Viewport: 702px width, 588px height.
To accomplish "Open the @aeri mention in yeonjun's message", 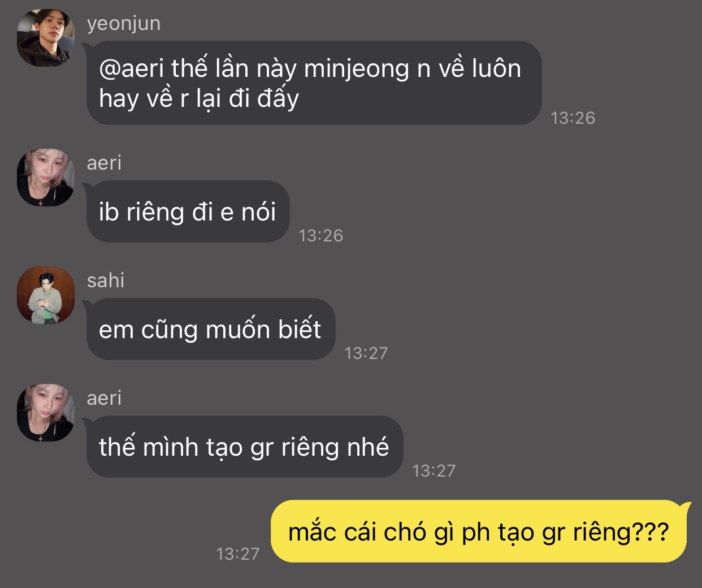I will tap(131, 68).
